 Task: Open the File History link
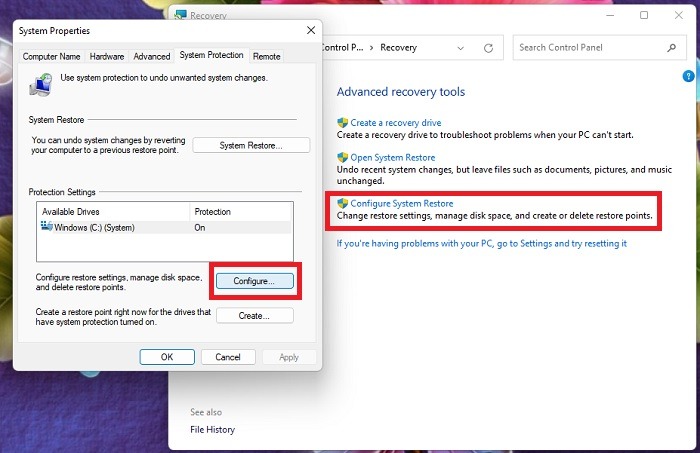(x=212, y=430)
